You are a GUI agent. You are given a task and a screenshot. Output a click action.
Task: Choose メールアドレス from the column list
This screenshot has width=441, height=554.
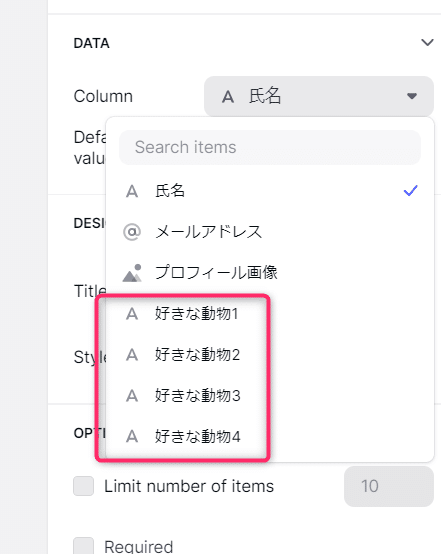(270, 232)
